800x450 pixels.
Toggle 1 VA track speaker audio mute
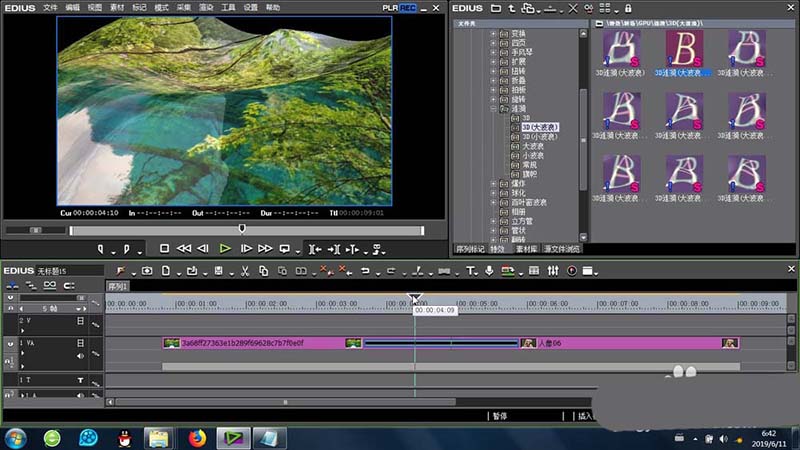(80, 356)
